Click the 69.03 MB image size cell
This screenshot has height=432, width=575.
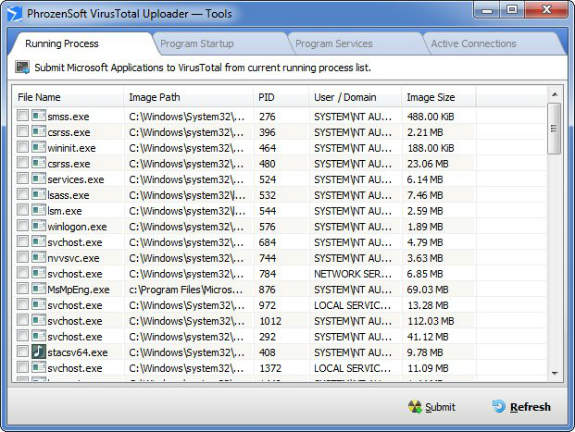(x=428, y=290)
